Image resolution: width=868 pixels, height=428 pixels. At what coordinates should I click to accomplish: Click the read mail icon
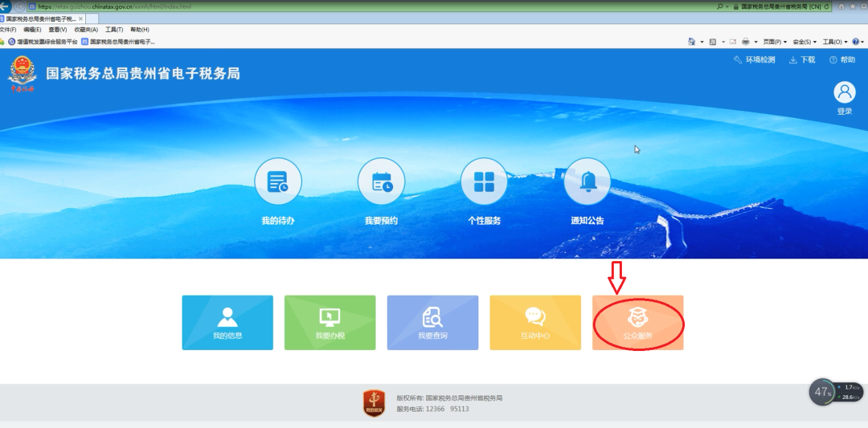pos(733,42)
